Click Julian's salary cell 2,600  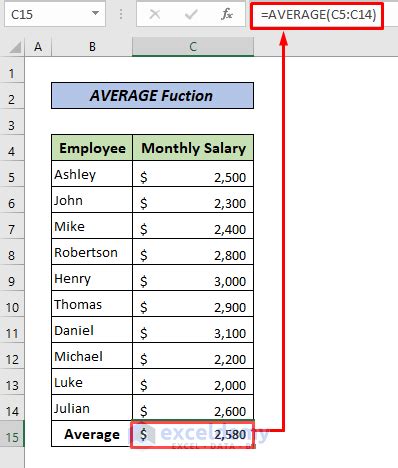(193, 408)
